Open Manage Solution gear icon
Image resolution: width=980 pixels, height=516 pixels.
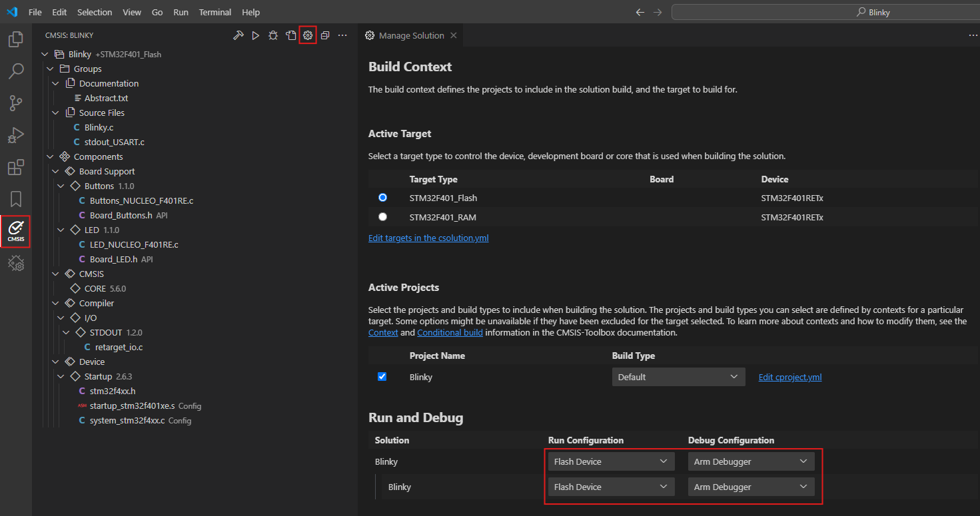tap(308, 35)
